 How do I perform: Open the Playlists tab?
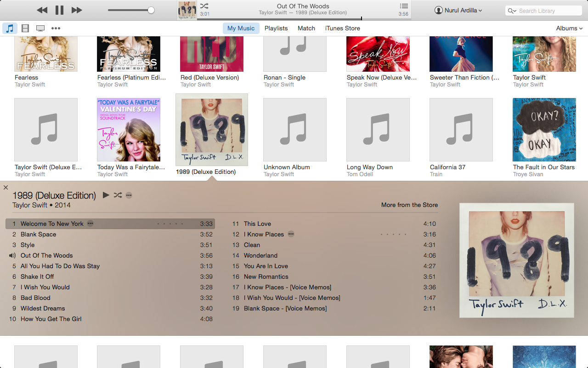(276, 28)
